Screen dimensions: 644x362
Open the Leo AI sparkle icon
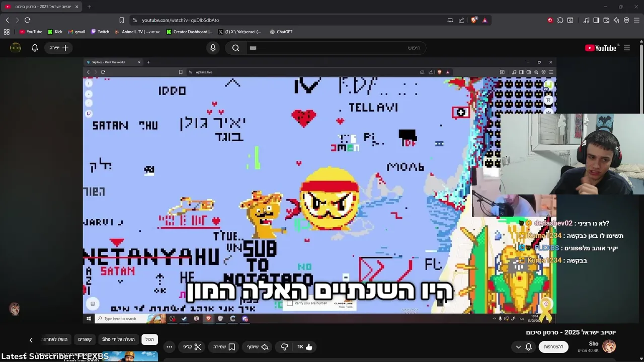(x=616, y=20)
